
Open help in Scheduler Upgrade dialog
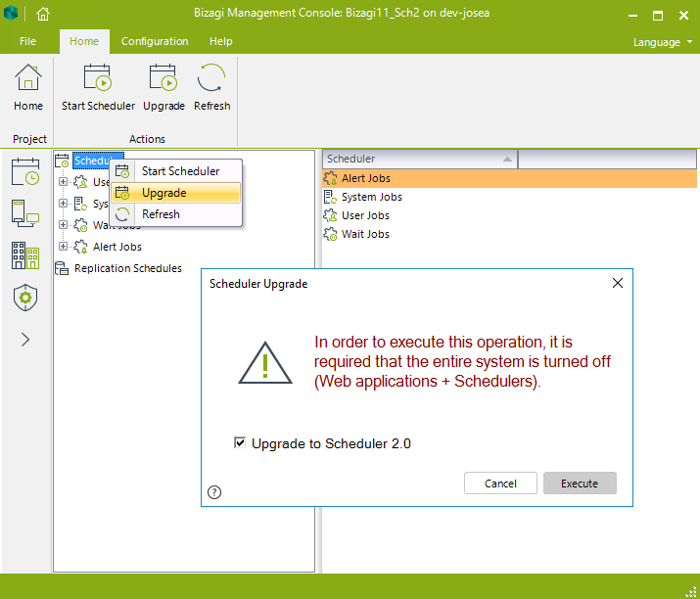(214, 492)
